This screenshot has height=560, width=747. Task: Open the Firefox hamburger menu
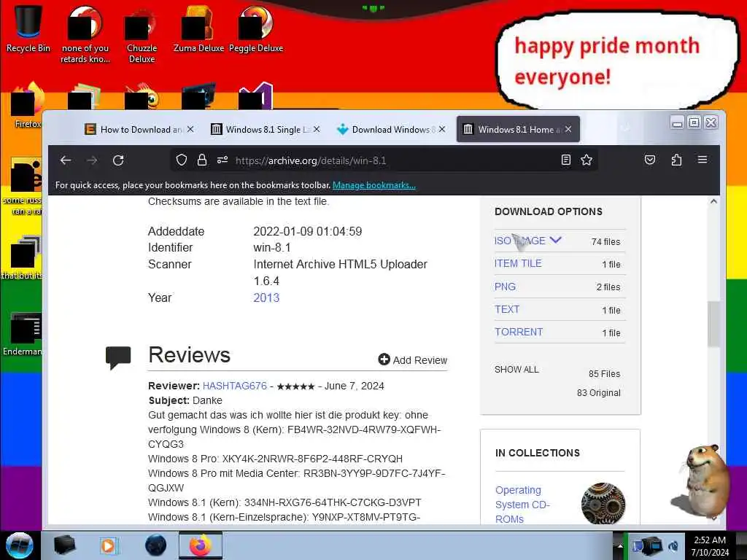click(703, 160)
